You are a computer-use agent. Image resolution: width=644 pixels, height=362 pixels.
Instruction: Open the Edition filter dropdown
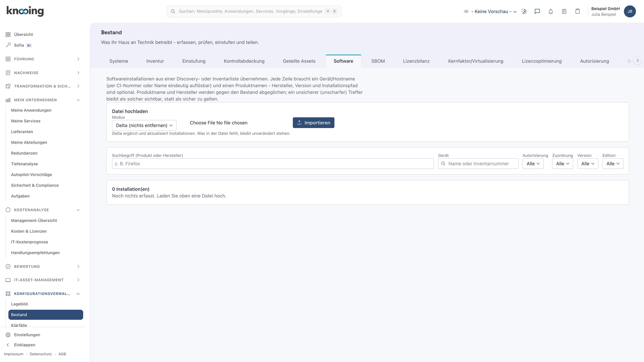(613, 164)
